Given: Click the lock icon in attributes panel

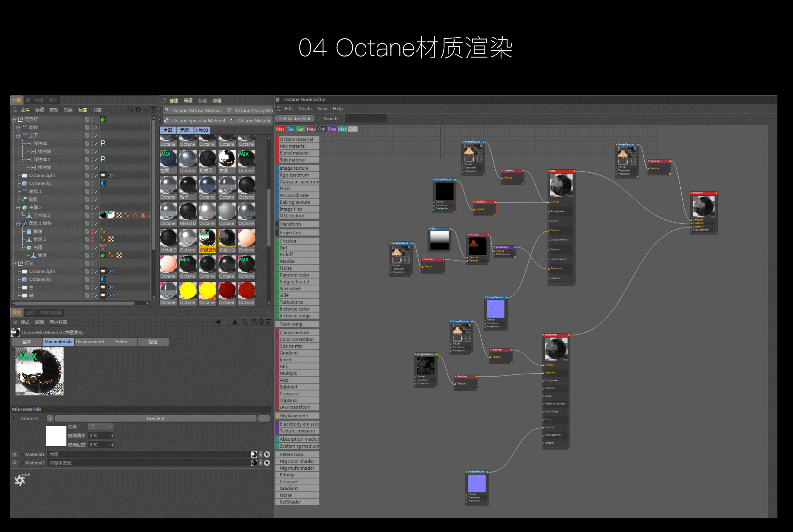Looking at the screenshot, I should pyautogui.click(x=254, y=322).
